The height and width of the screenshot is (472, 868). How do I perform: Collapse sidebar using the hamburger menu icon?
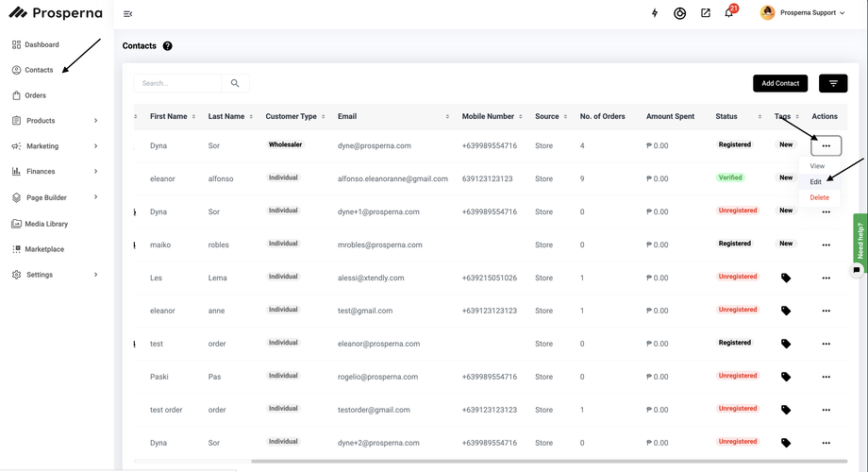128,13
